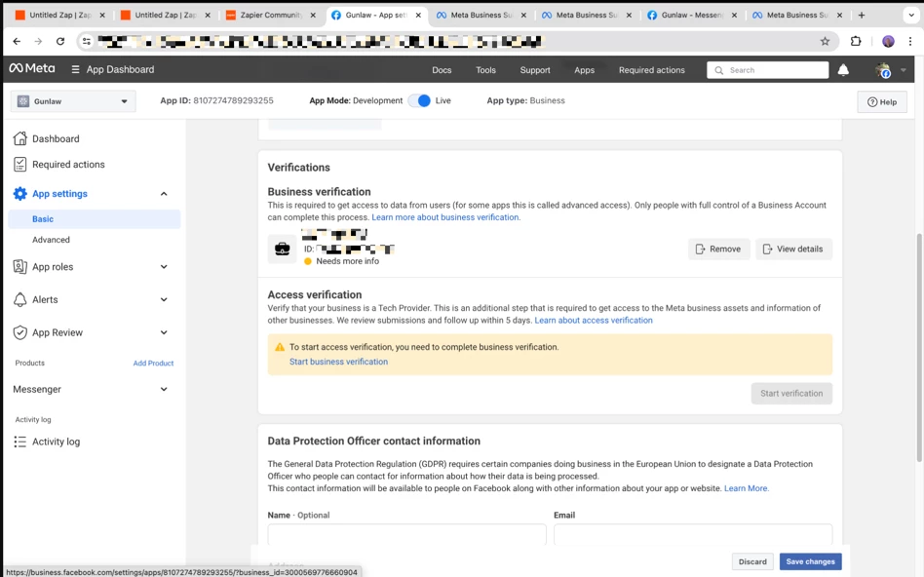924x577 pixels.
Task: Open the Apps menu in the header
Action: [x=585, y=70]
